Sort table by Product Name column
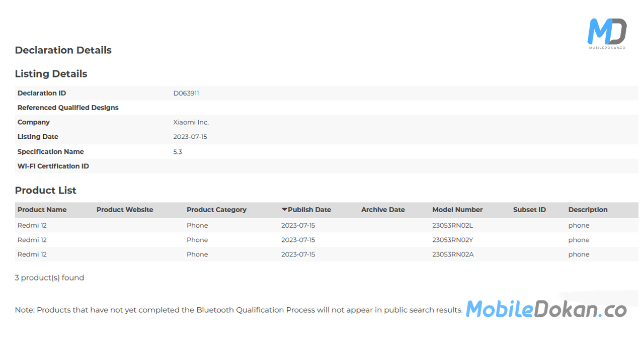 click(42, 210)
